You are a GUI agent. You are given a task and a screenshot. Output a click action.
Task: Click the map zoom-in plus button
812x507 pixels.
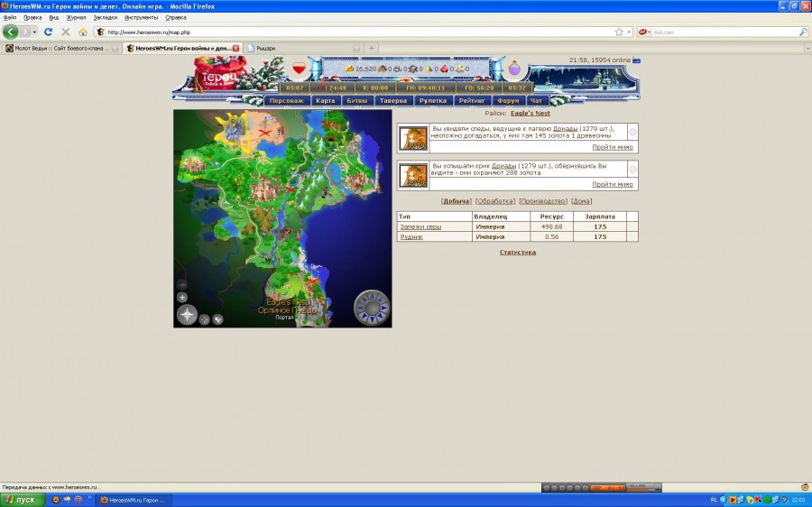click(x=182, y=297)
